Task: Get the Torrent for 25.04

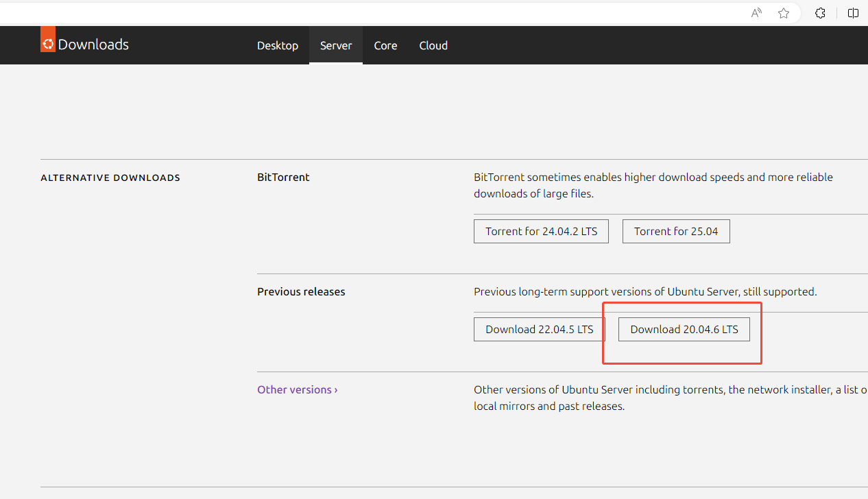Action: (676, 232)
